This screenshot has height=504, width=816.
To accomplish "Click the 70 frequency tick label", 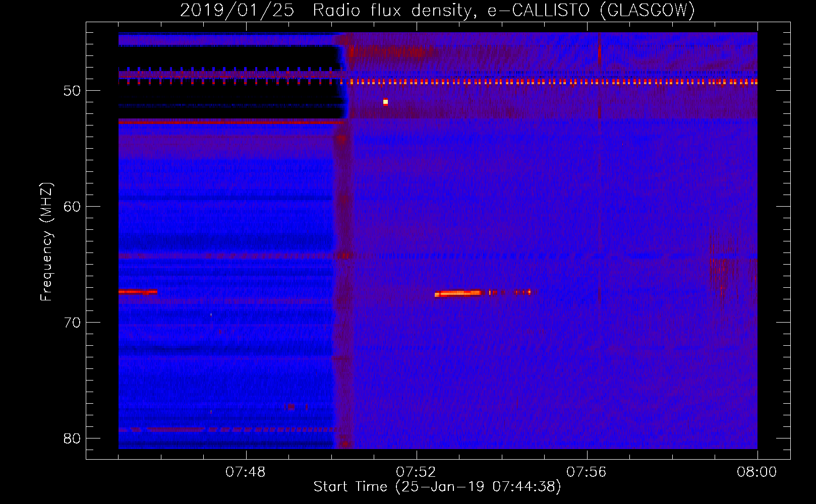I will tap(72, 323).
